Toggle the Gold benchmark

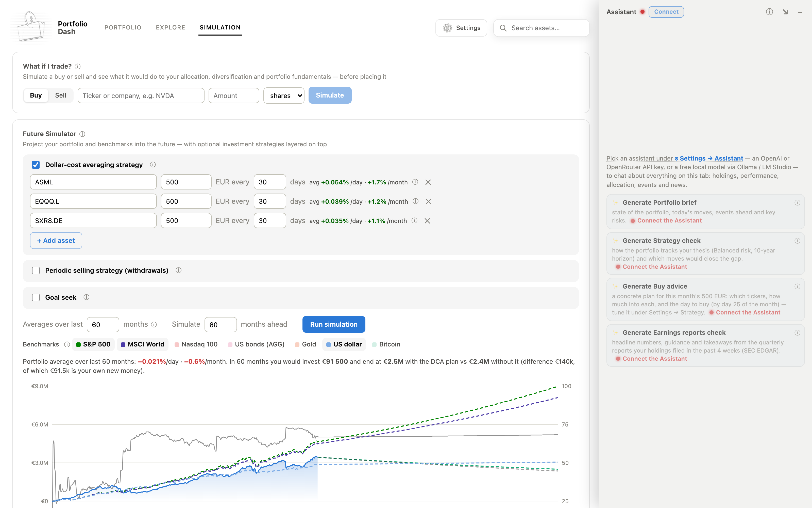(x=305, y=344)
